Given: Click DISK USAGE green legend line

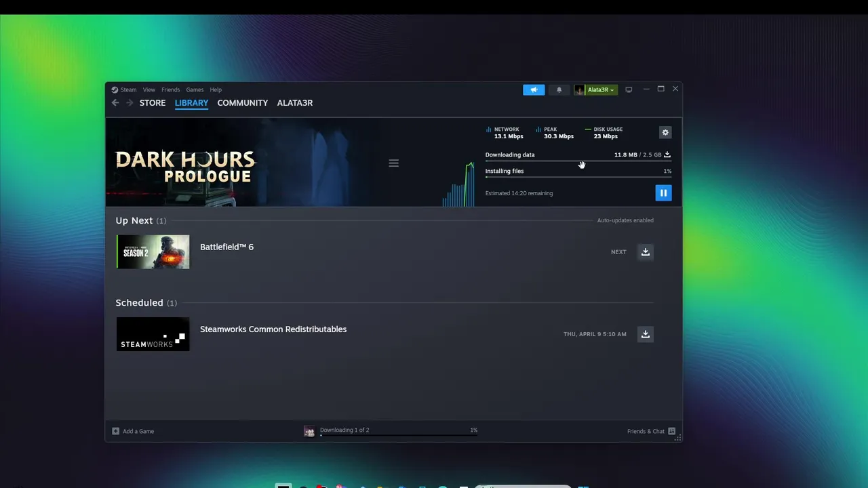Looking at the screenshot, I should 588,129.
